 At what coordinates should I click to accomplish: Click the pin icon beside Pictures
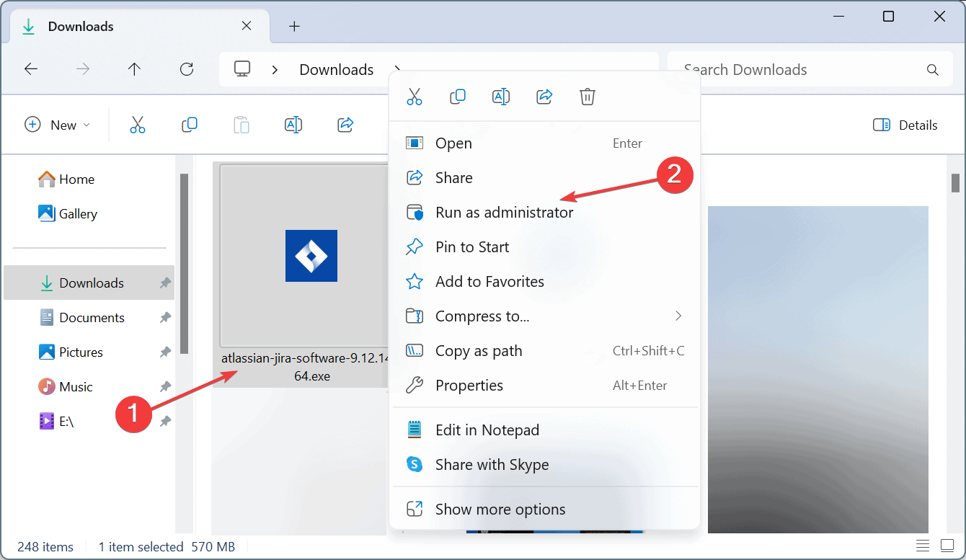[165, 352]
